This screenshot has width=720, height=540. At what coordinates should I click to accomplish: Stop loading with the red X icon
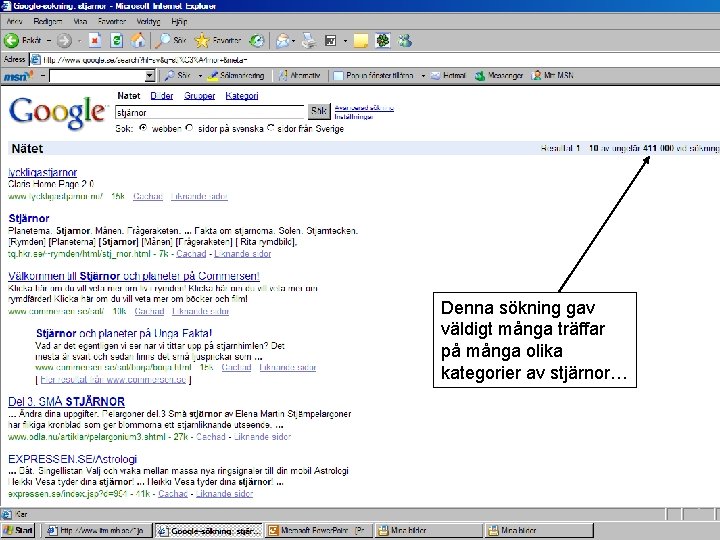tap(95, 41)
